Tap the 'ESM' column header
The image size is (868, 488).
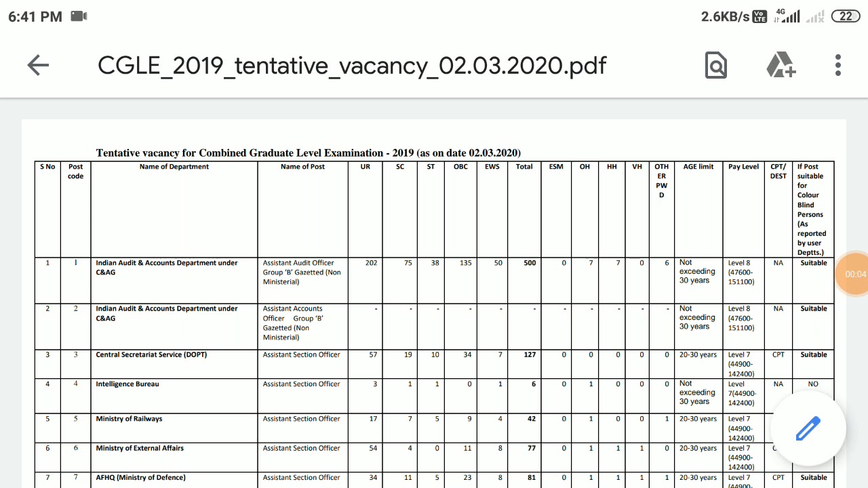(556, 167)
